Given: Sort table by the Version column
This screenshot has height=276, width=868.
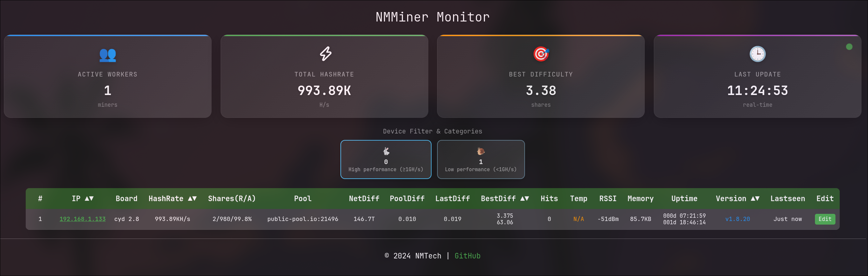Looking at the screenshot, I should pyautogui.click(x=737, y=199).
